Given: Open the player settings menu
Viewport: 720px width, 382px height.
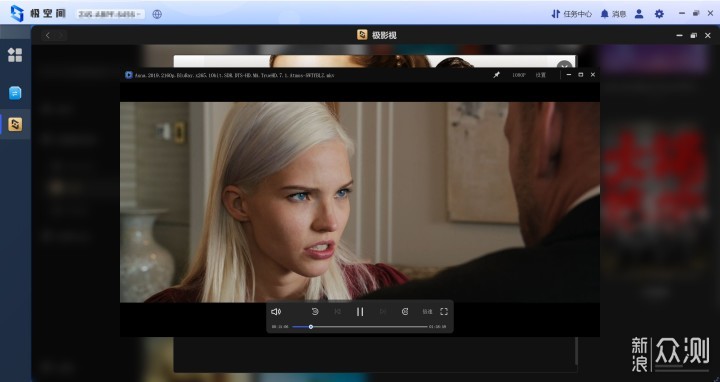Looking at the screenshot, I should point(540,75).
